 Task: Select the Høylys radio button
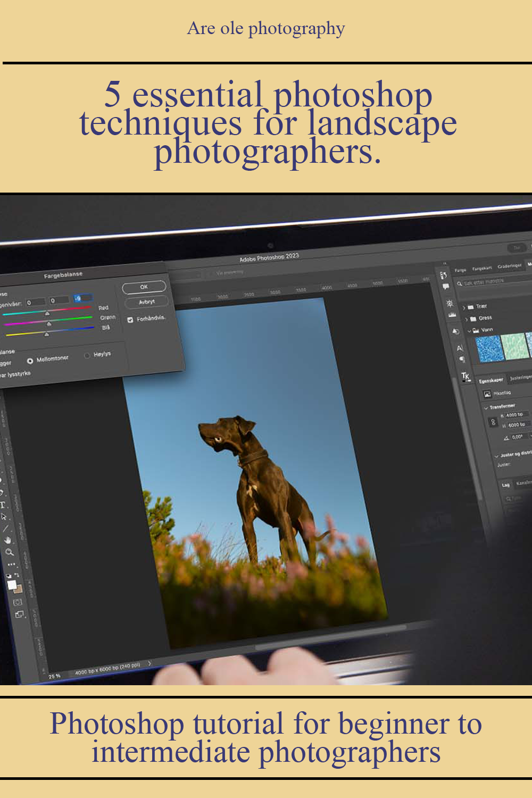(x=87, y=355)
